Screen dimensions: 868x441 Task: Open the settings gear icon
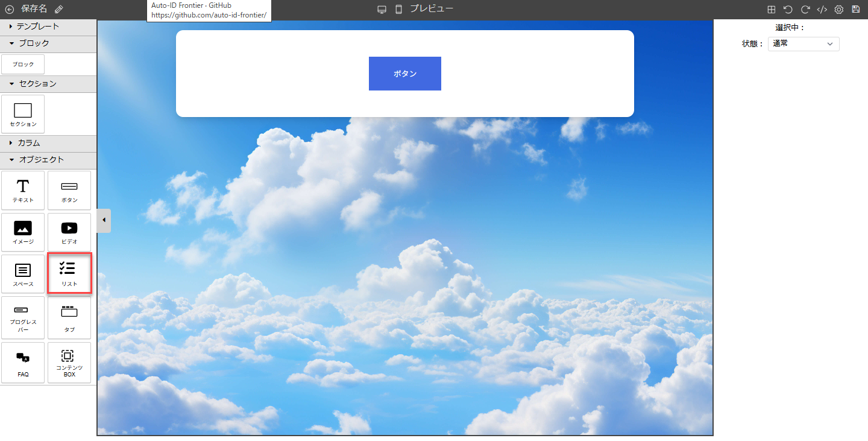click(x=838, y=10)
